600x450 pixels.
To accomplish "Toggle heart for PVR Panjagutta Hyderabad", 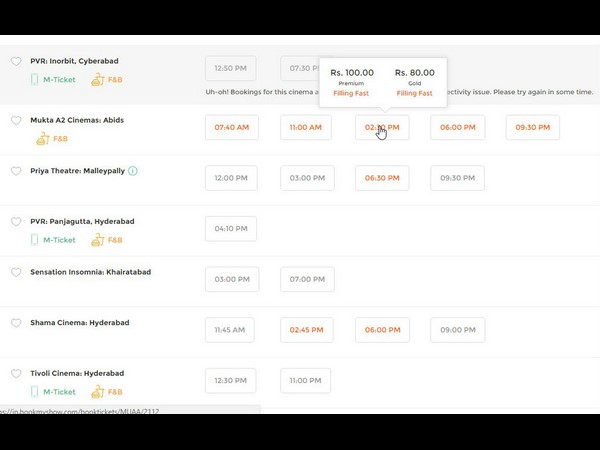I will (x=16, y=222).
